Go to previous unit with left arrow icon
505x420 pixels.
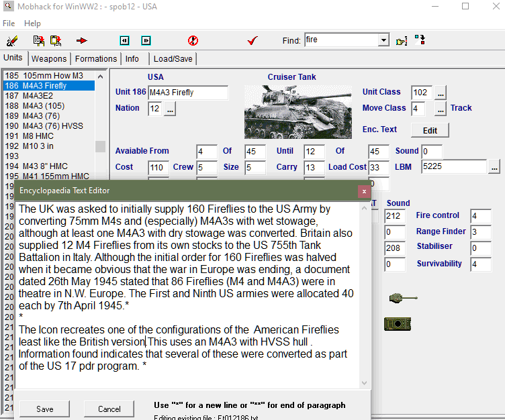124,41
